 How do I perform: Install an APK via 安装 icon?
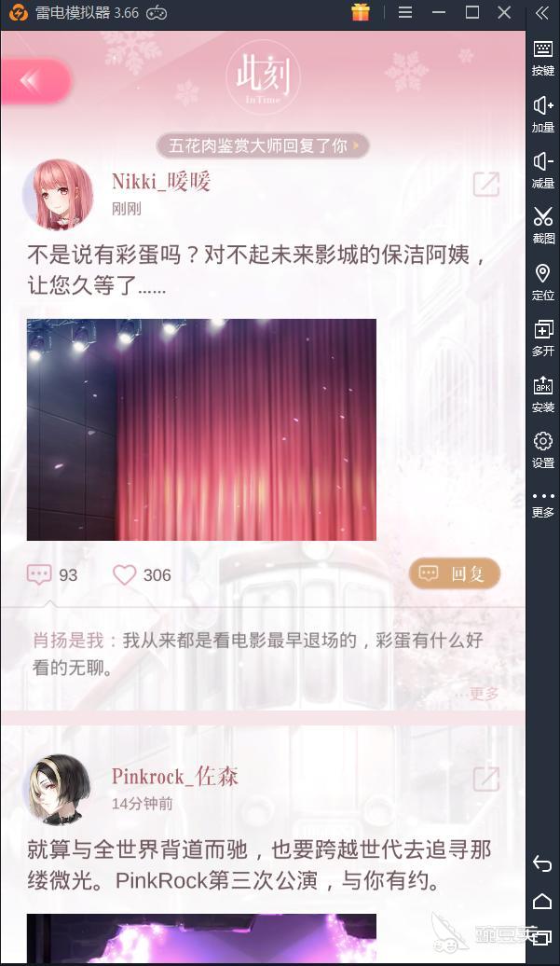point(543,395)
